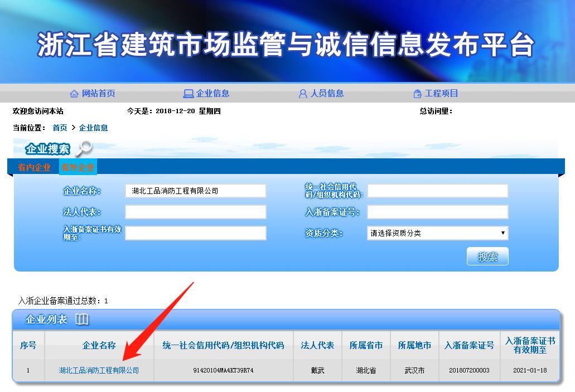Click the 所属省市 column header
The image size is (575, 392).
coord(366,345)
